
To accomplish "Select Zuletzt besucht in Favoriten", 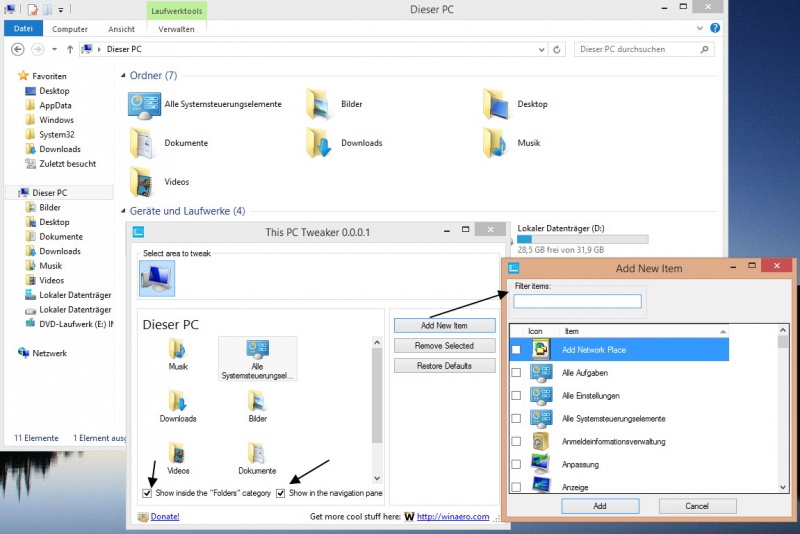I will click(61, 164).
